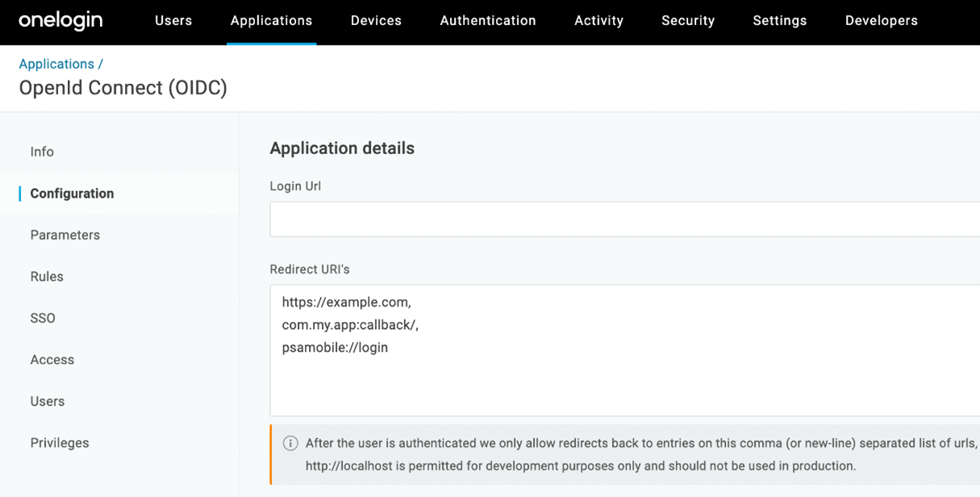The image size is (980, 497).
Task: Open the Security tab
Action: tap(688, 21)
